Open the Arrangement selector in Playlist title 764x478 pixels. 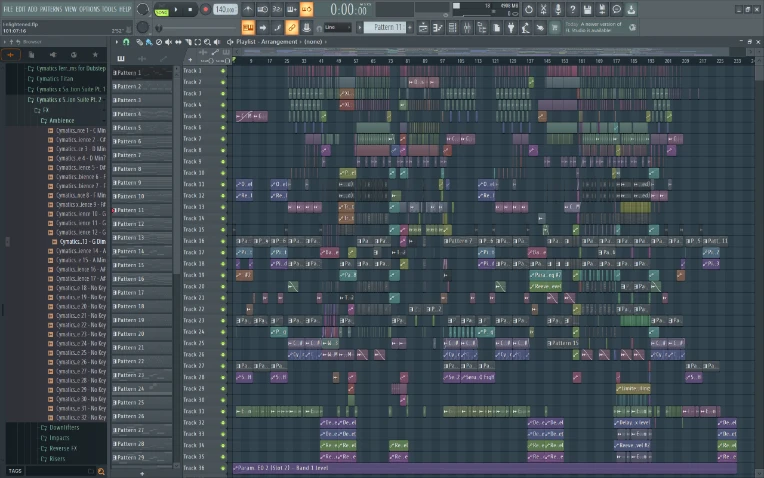(279, 42)
